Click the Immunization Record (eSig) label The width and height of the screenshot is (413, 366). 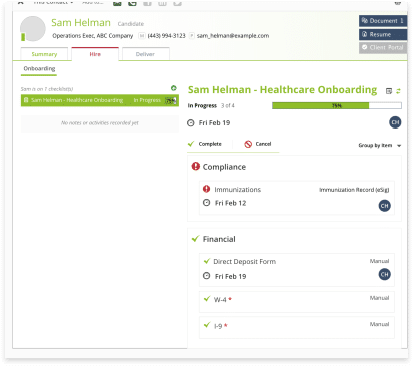tap(354, 190)
